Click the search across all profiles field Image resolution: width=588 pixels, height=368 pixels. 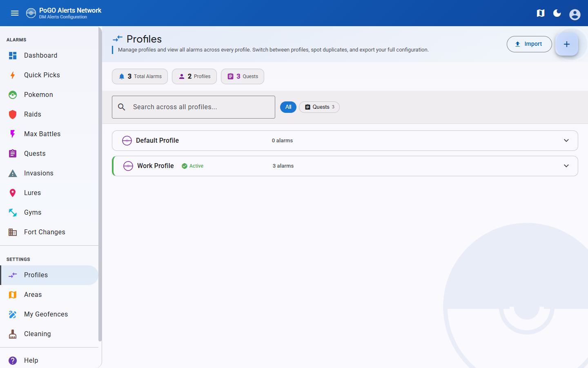[194, 107]
